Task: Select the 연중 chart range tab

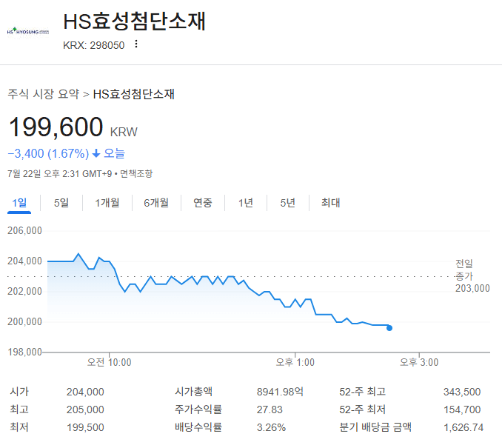Action: [203, 203]
